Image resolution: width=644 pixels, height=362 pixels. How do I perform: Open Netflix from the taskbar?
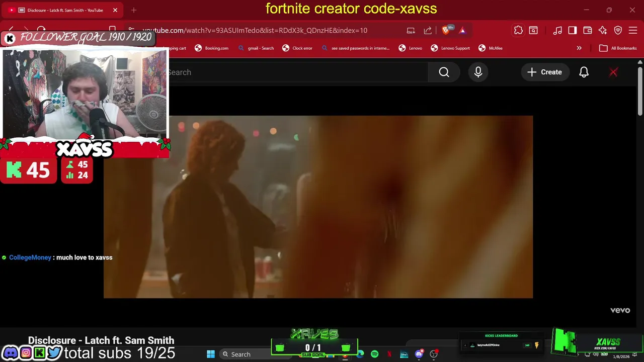389,354
